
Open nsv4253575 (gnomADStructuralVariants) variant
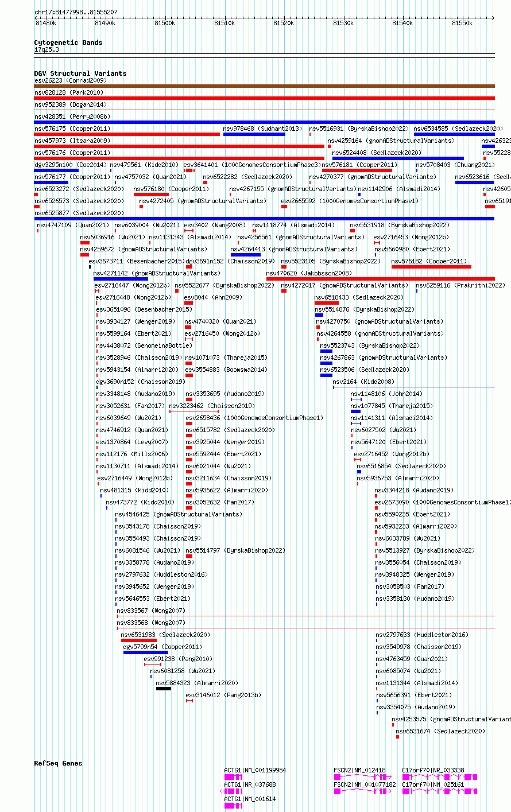click(x=451, y=719)
